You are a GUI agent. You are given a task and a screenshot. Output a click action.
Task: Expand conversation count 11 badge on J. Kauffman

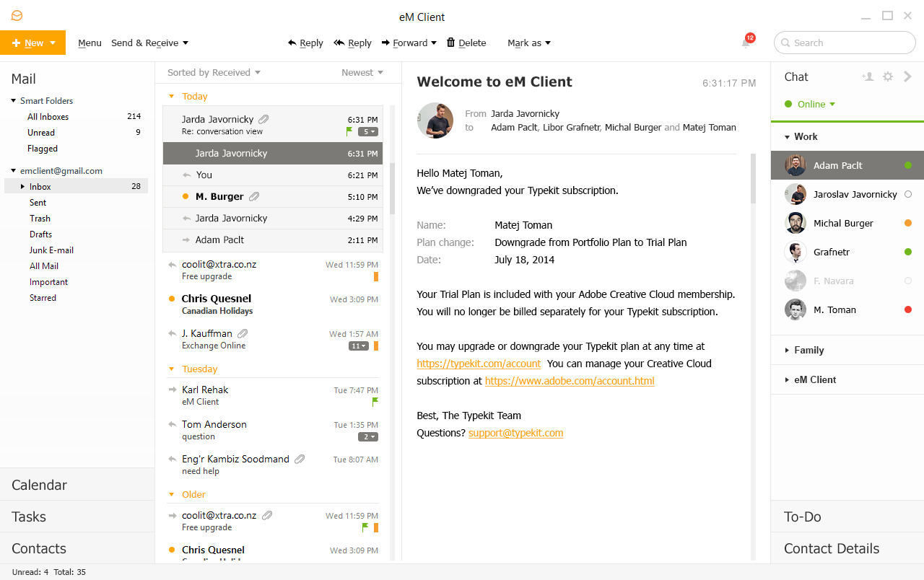pyautogui.click(x=359, y=346)
